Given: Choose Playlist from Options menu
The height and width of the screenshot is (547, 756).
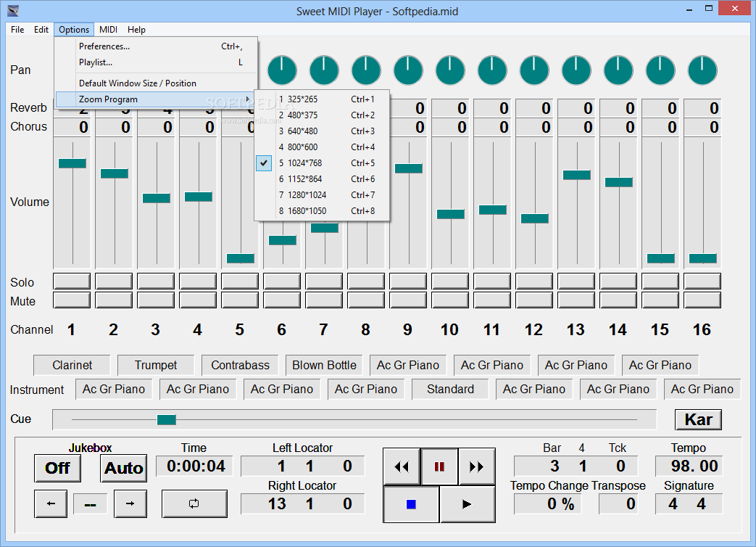Looking at the screenshot, I should pos(156,62).
